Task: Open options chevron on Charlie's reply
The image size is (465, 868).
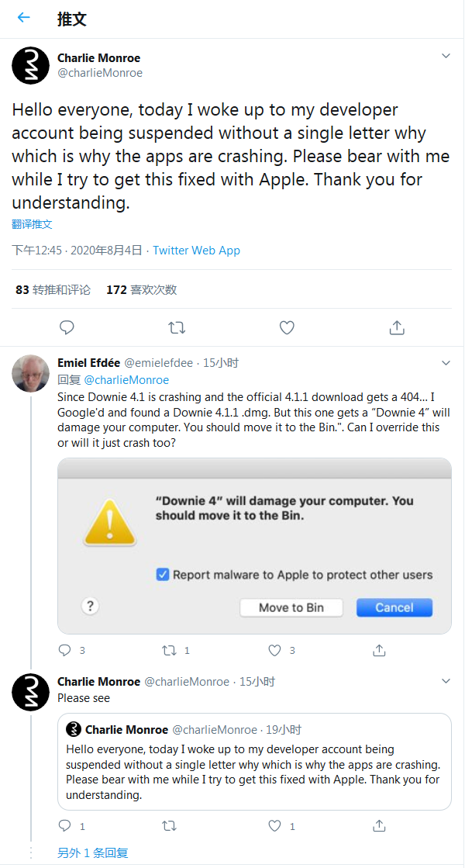Action: [x=446, y=682]
